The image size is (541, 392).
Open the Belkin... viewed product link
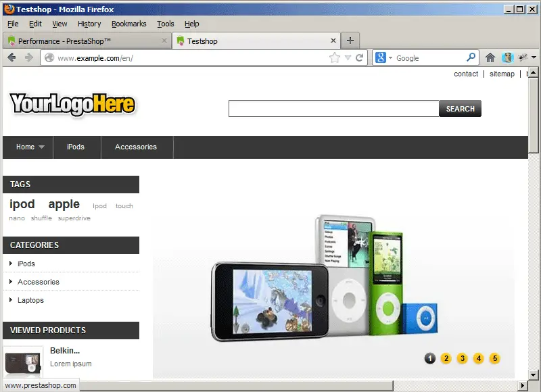coord(65,351)
